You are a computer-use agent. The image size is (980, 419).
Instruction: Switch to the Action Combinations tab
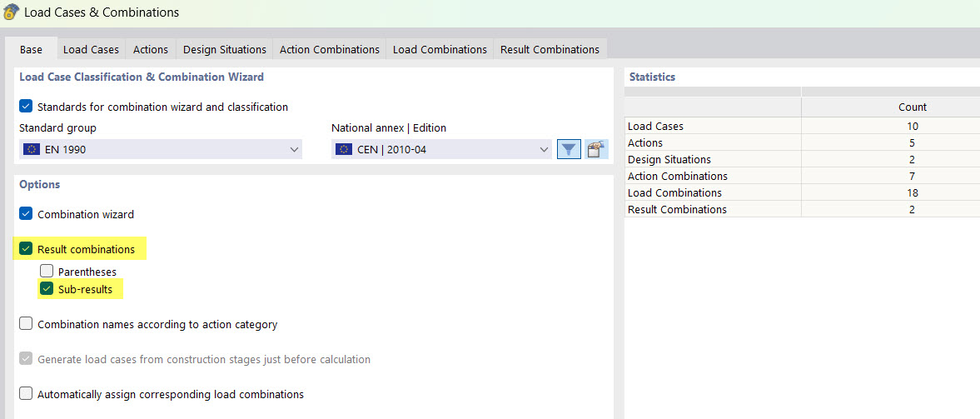coord(330,49)
